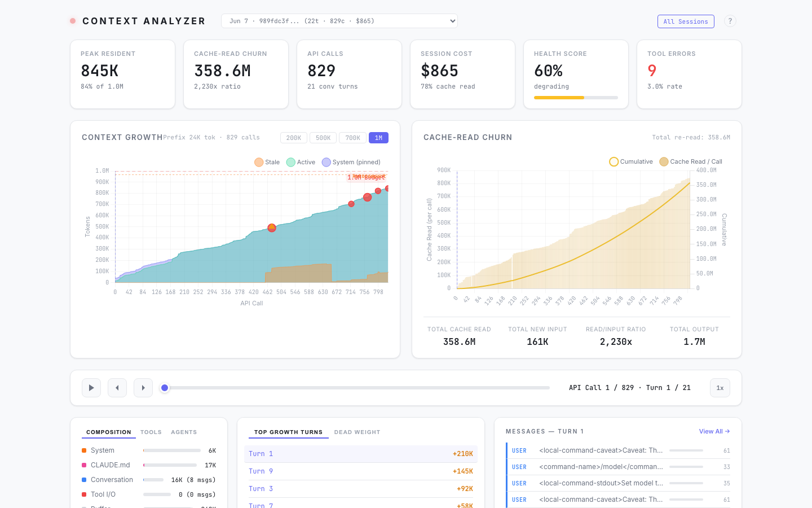This screenshot has height=508, width=812.
Task: Click the Total Output 1.7M value
Action: tap(694, 341)
